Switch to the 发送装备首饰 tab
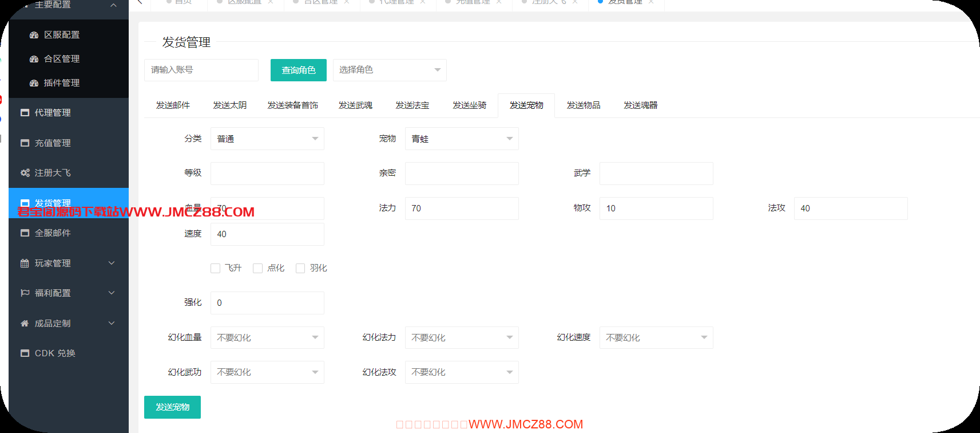 coord(293,105)
